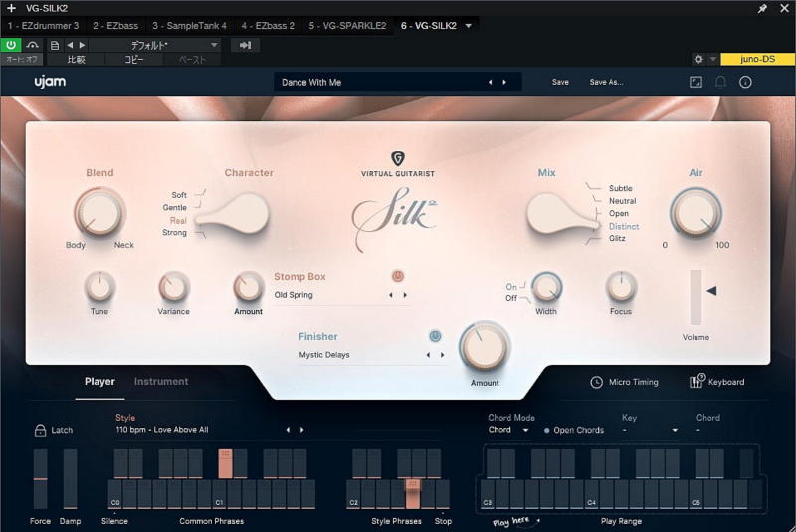Click the notifications bell icon

coord(720,82)
